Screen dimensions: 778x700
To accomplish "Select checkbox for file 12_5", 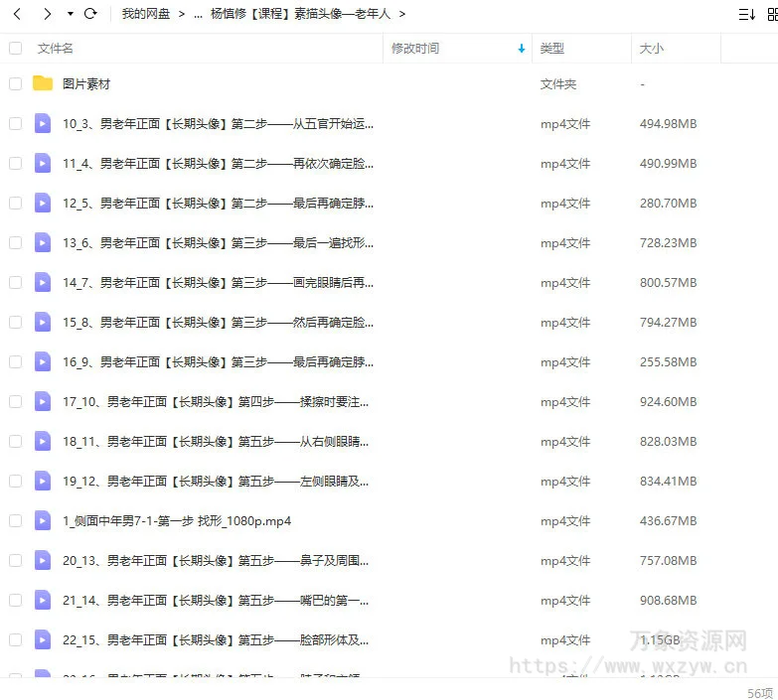I will (15, 203).
